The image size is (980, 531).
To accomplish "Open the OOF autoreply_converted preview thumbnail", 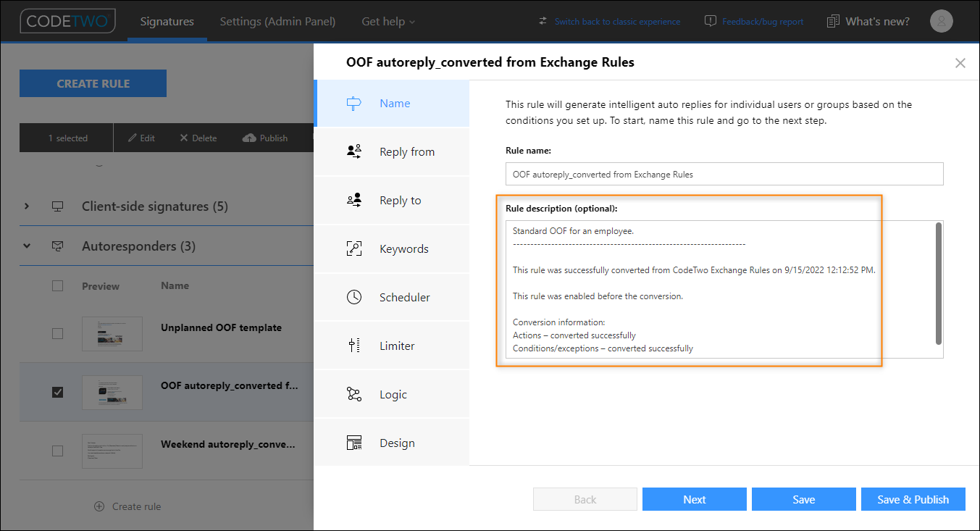I will pos(112,392).
